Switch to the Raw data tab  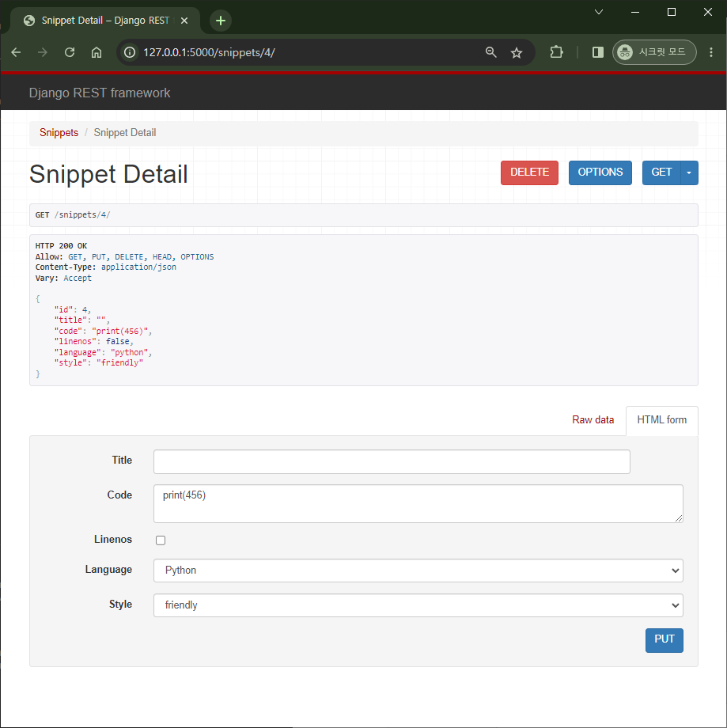tap(593, 419)
